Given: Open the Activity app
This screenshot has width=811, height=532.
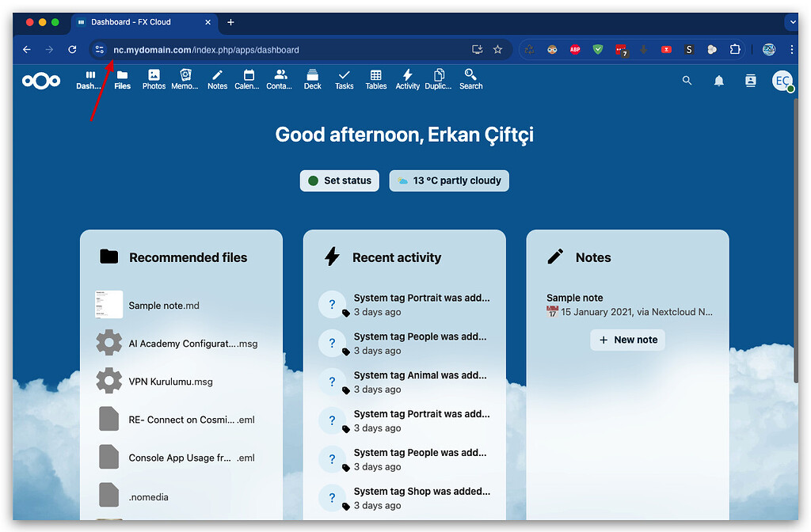Looking at the screenshot, I should coord(407,79).
